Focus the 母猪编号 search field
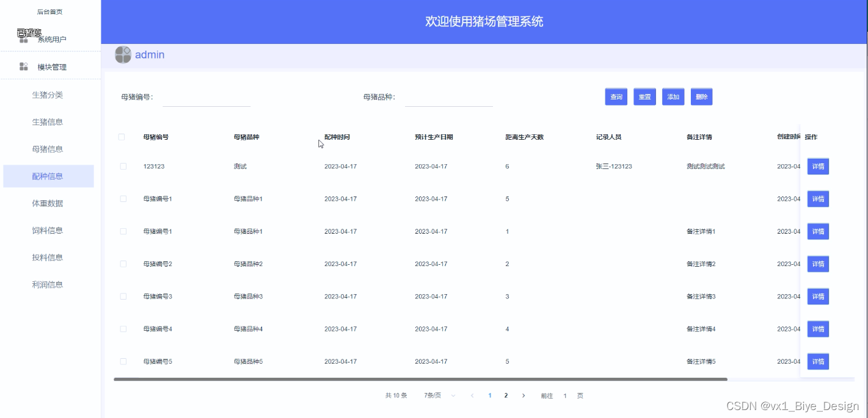The height and width of the screenshot is (418, 868). pyautogui.click(x=206, y=97)
